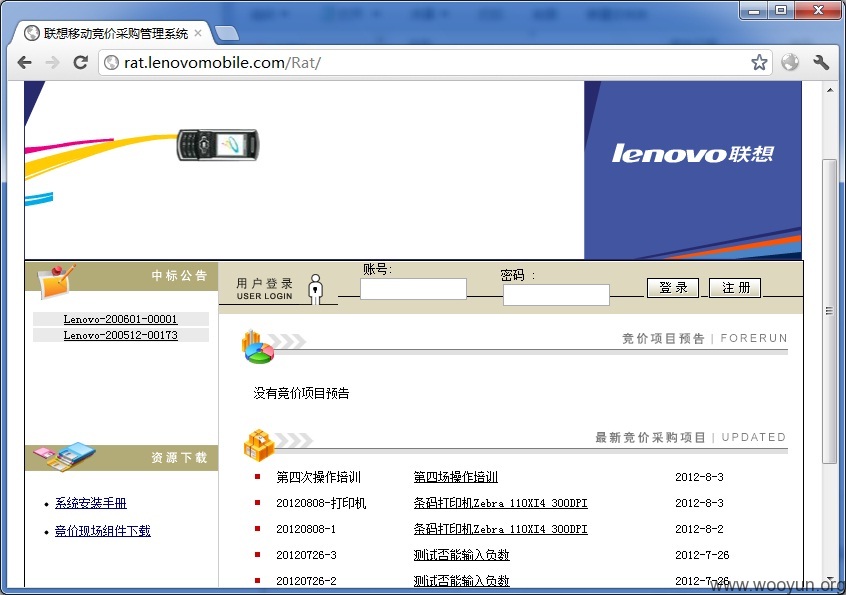Reload the current page
This screenshot has width=846, height=595.
point(80,63)
